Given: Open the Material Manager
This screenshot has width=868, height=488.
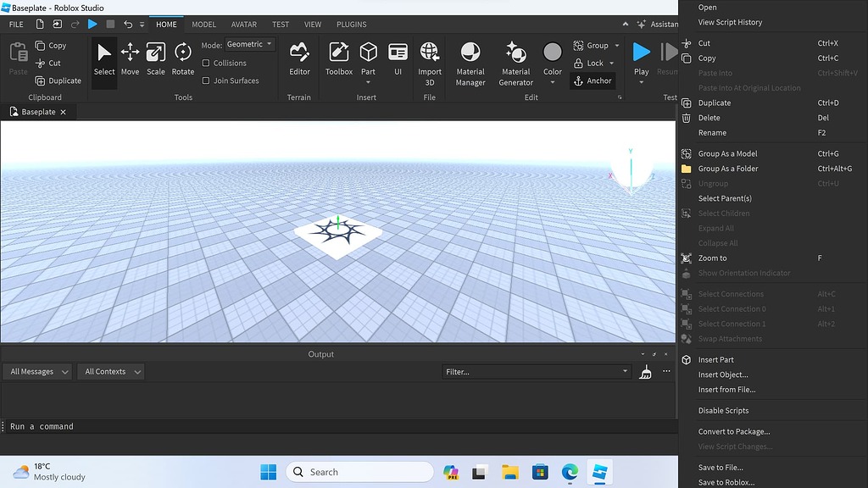Looking at the screenshot, I should pyautogui.click(x=470, y=63).
